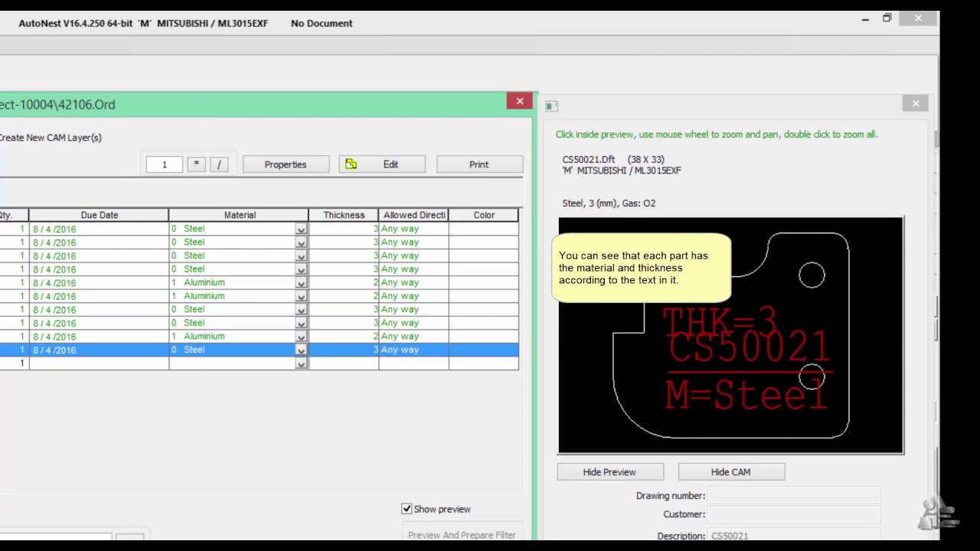Viewport: 980px width, 551px height.
Task: Click the Preview And Prepare Filter button
Action: [x=462, y=534]
